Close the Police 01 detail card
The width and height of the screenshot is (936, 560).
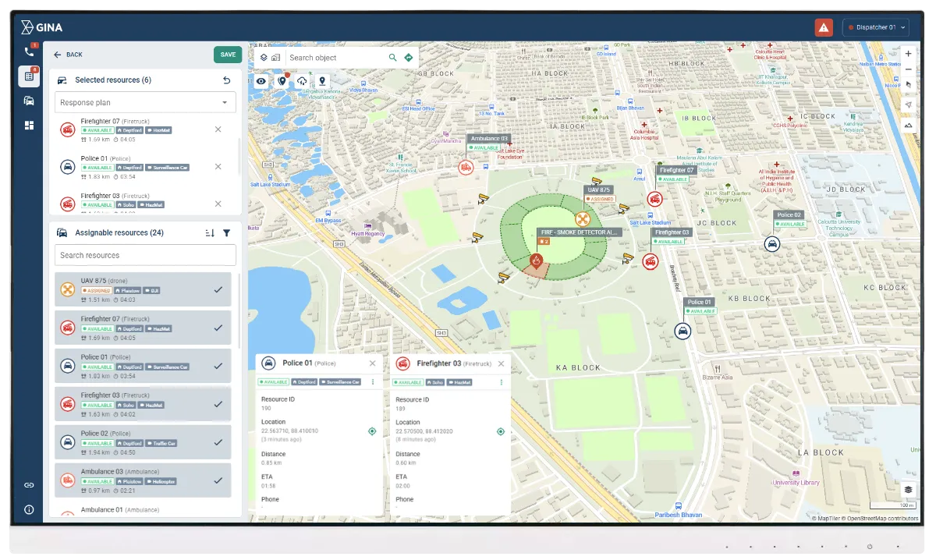click(x=372, y=363)
